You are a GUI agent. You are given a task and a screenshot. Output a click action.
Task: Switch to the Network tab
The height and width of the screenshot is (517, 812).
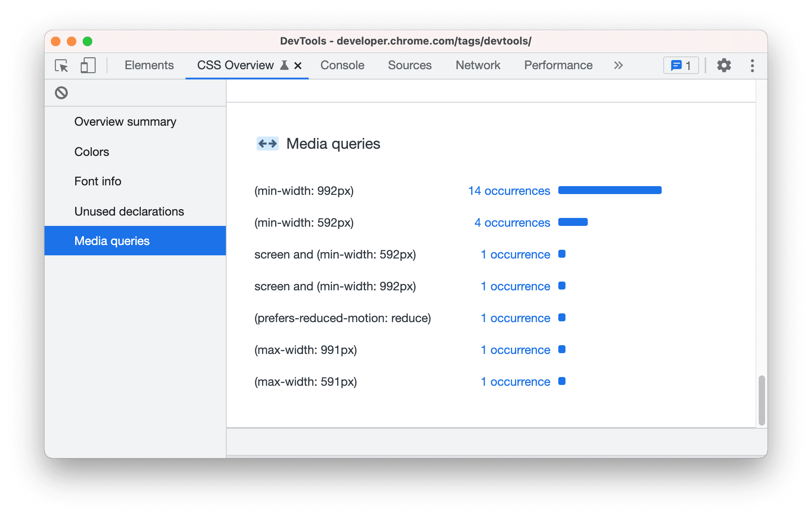click(x=478, y=65)
